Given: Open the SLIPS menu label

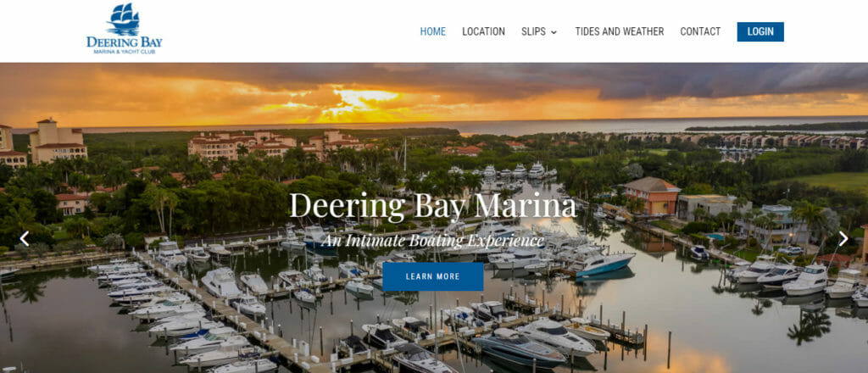Looking at the screenshot, I should tap(533, 31).
